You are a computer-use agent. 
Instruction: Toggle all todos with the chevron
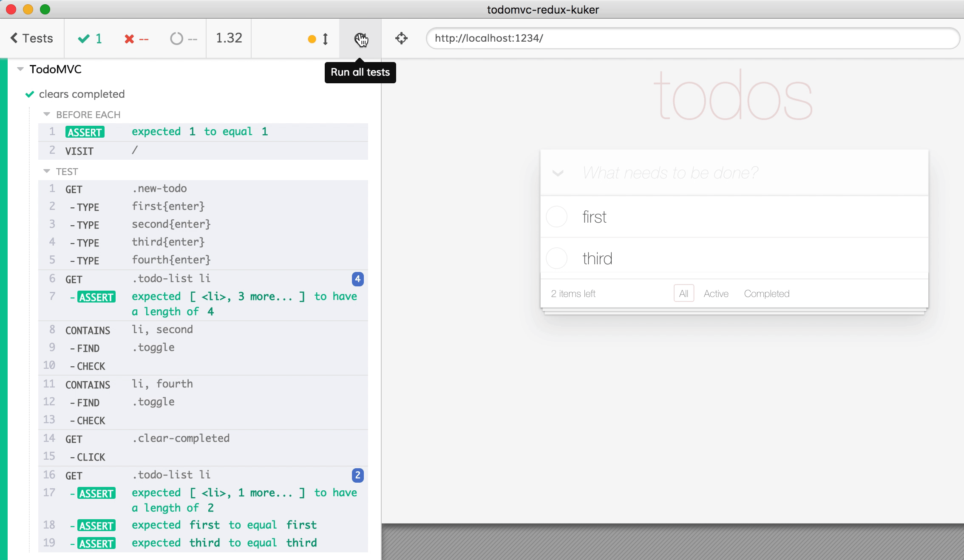558,173
